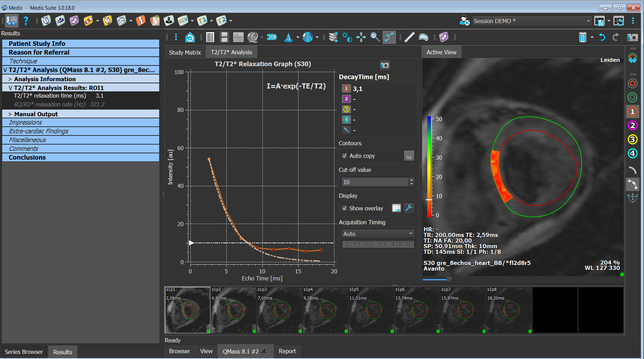Uncheck the Auto copy checkbox

coord(344,156)
